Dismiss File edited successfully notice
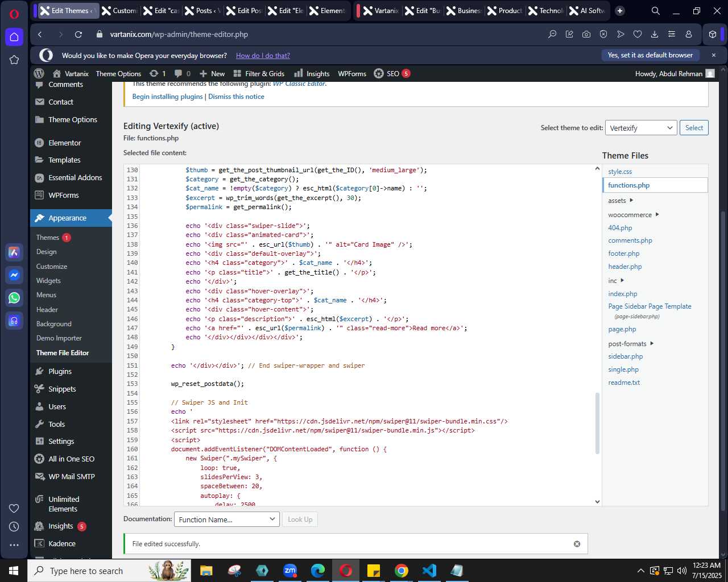The width and height of the screenshot is (728, 582). [x=577, y=544]
